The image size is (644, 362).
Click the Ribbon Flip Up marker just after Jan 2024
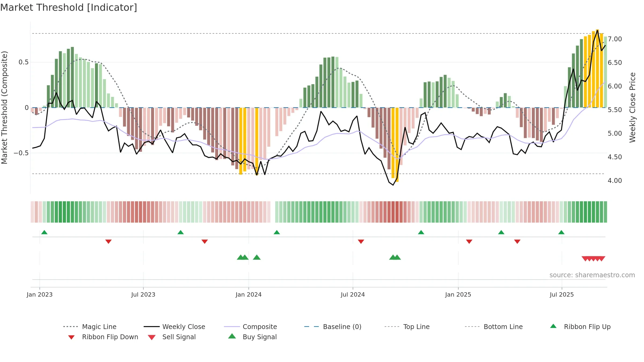pos(277,232)
